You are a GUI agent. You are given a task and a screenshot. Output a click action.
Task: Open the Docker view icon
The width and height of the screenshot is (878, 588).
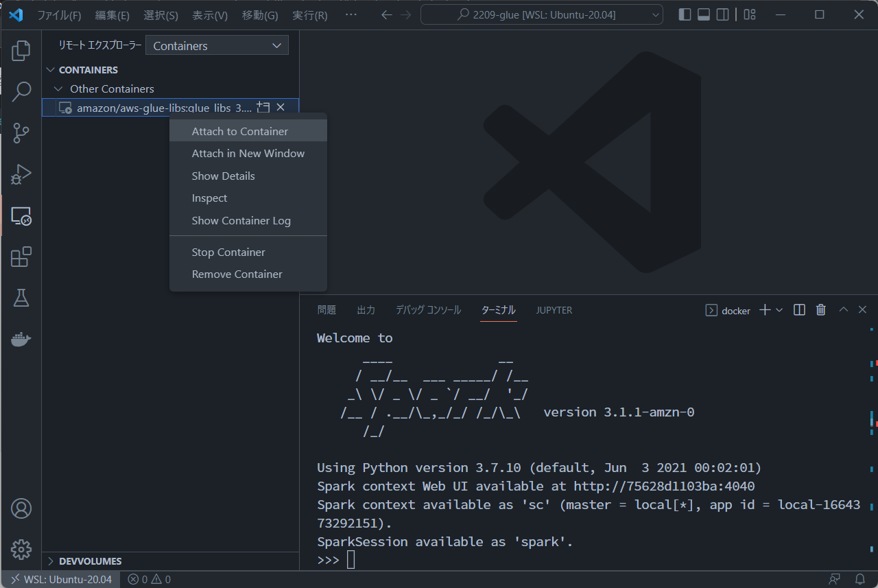21,339
